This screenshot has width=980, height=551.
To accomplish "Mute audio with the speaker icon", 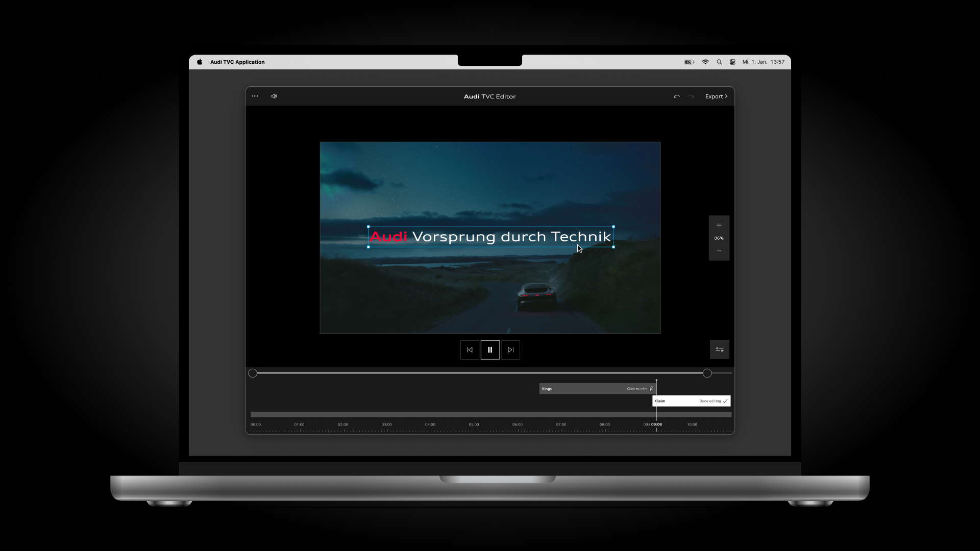I will point(274,96).
